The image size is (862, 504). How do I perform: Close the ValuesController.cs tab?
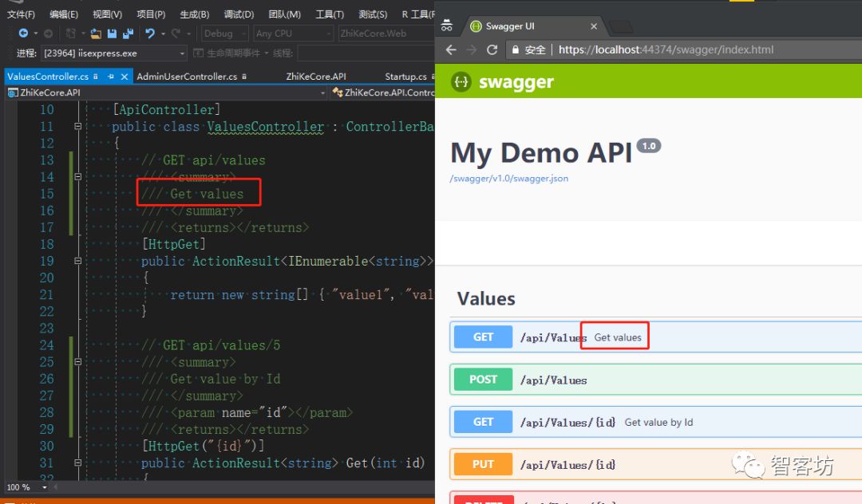(x=125, y=77)
